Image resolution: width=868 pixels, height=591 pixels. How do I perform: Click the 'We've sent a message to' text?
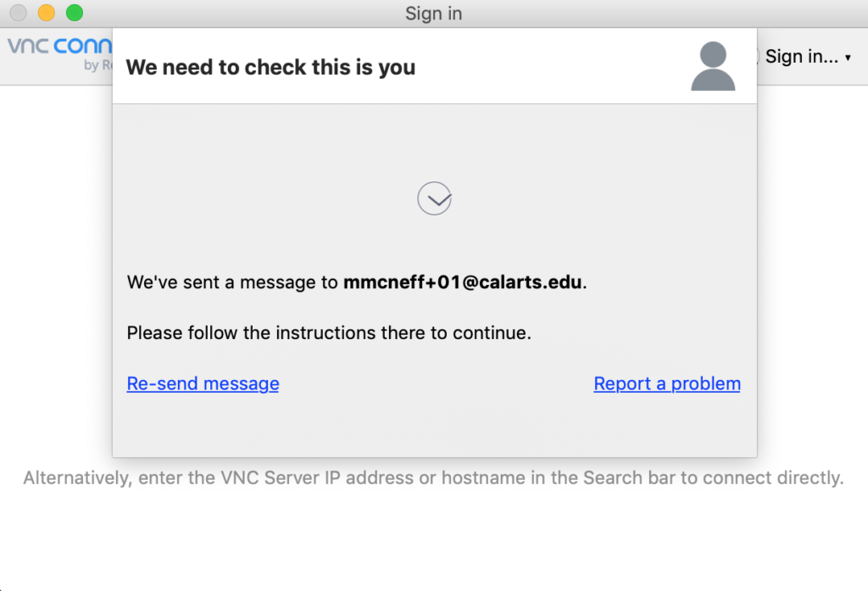[232, 282]
